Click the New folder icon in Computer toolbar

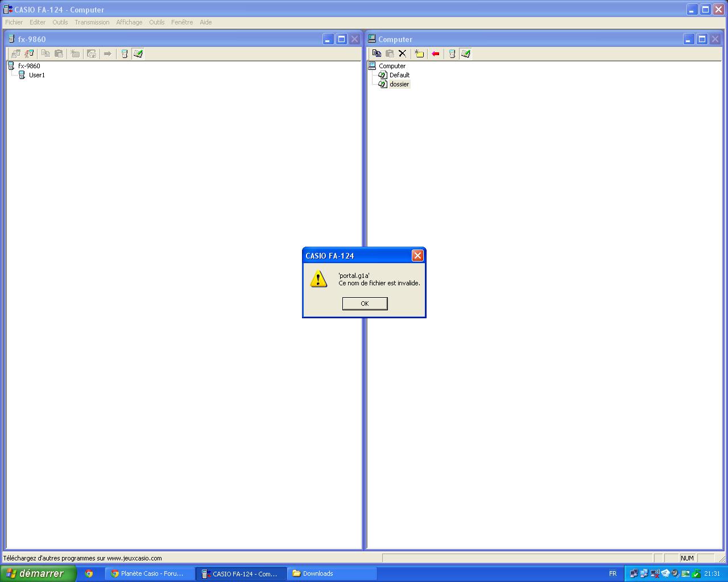pos(419,53)
